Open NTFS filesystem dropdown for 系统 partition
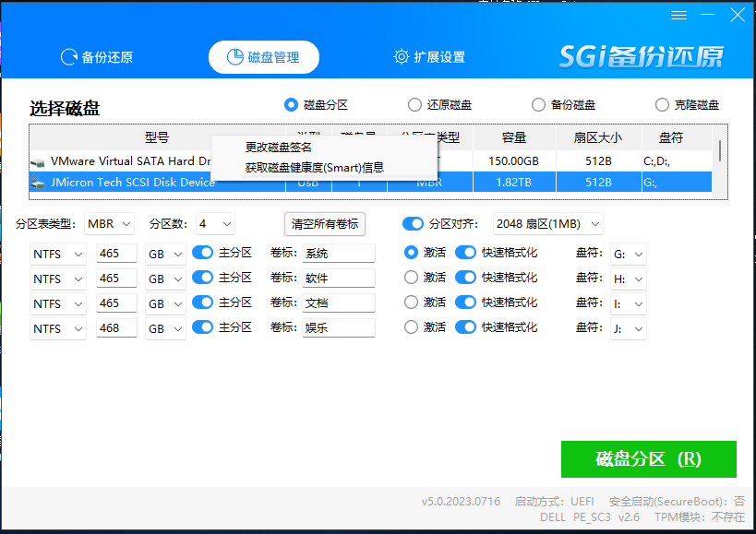 [x=58, y=254]
